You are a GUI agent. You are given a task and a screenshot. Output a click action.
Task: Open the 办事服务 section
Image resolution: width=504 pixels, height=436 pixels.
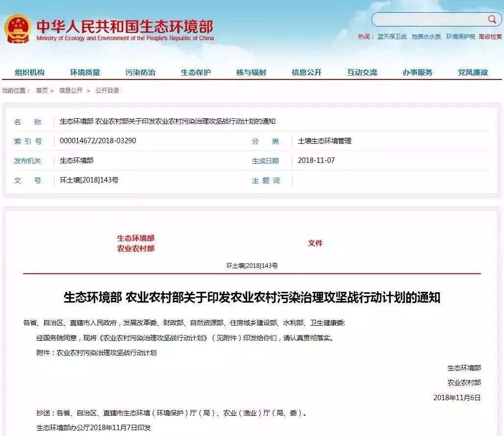pos(417,72)
